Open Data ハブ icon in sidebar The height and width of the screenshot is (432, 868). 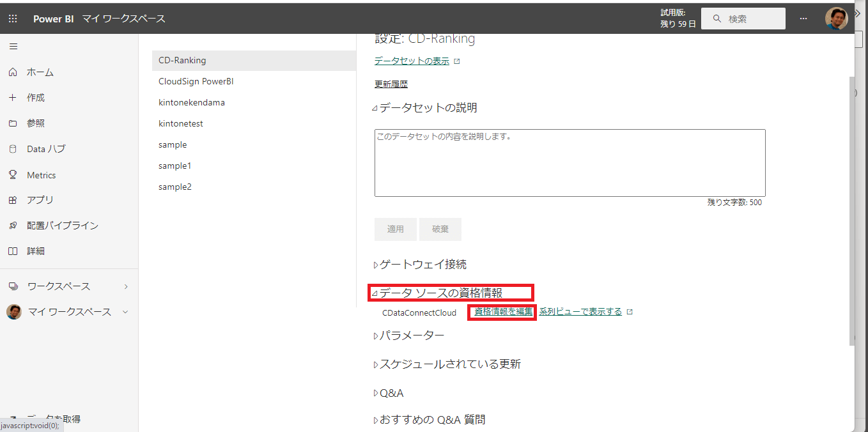coord(13,149)
